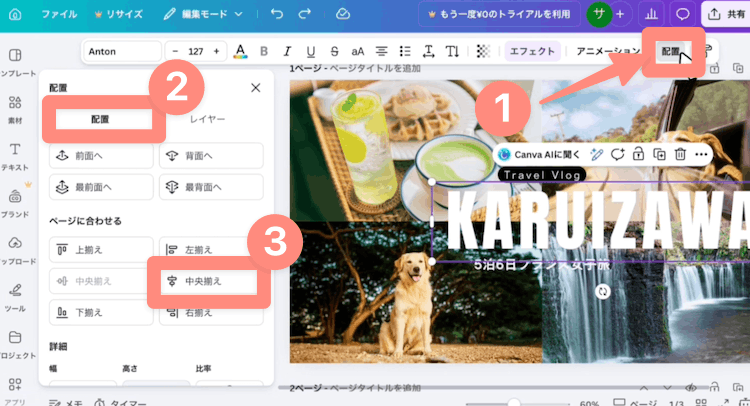Viewport: 750px width, 406px height.
Task: Bring to front with 最前面へ
Action: pos(101,187)
